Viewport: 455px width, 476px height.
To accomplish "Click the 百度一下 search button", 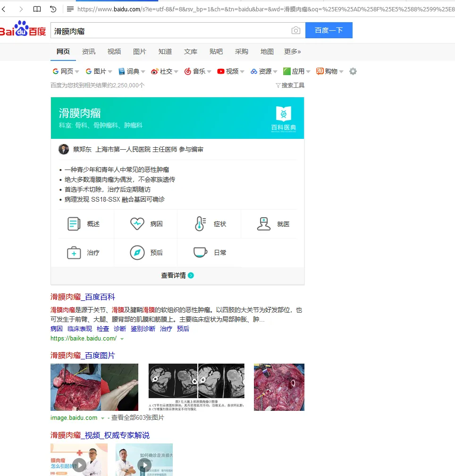I will tap(329, 30).
